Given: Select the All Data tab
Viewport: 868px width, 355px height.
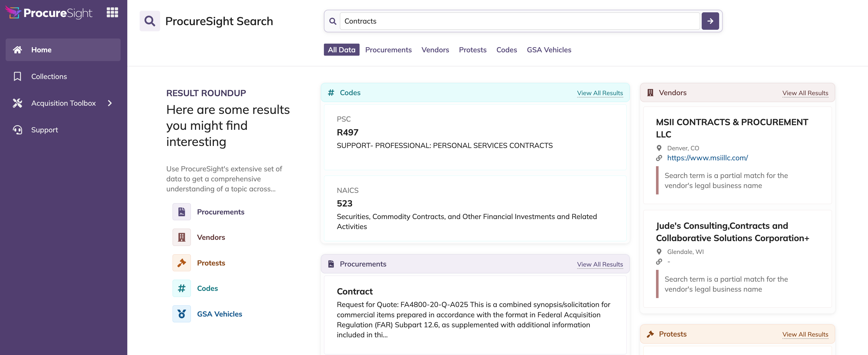Looking at the screenshot, I should point(341,50).
